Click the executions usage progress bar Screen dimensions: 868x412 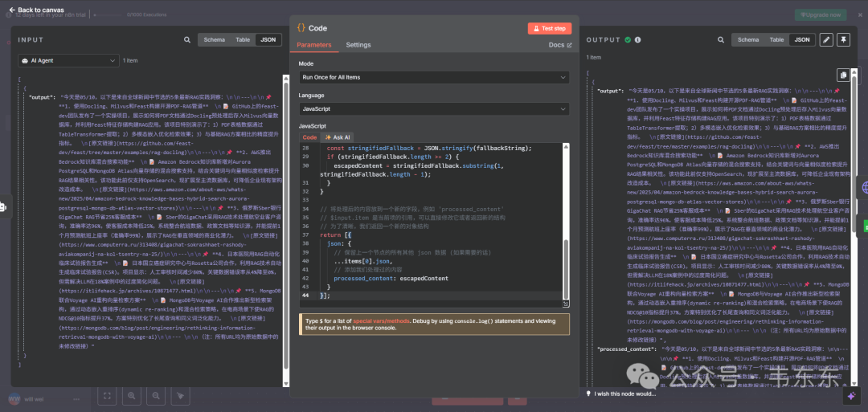(x=108, y=14)
